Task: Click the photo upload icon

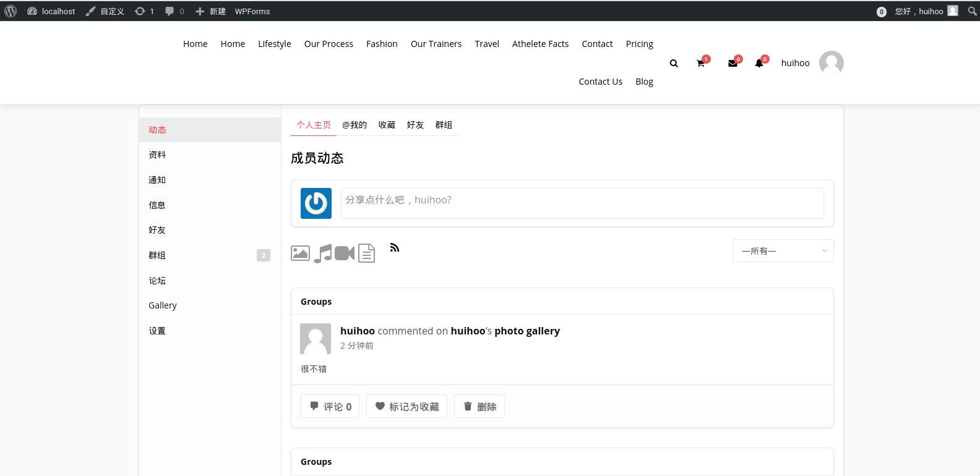Action: 300,253
